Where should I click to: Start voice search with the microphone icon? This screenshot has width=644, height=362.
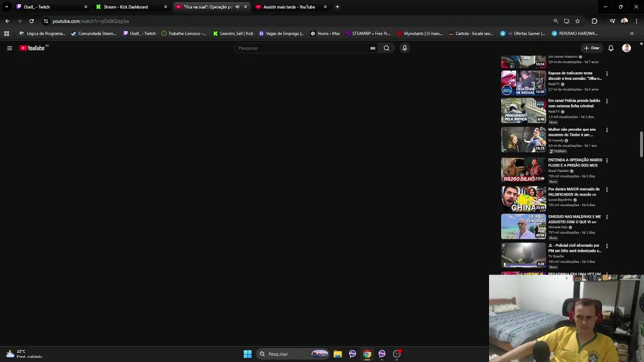(405, 48)
